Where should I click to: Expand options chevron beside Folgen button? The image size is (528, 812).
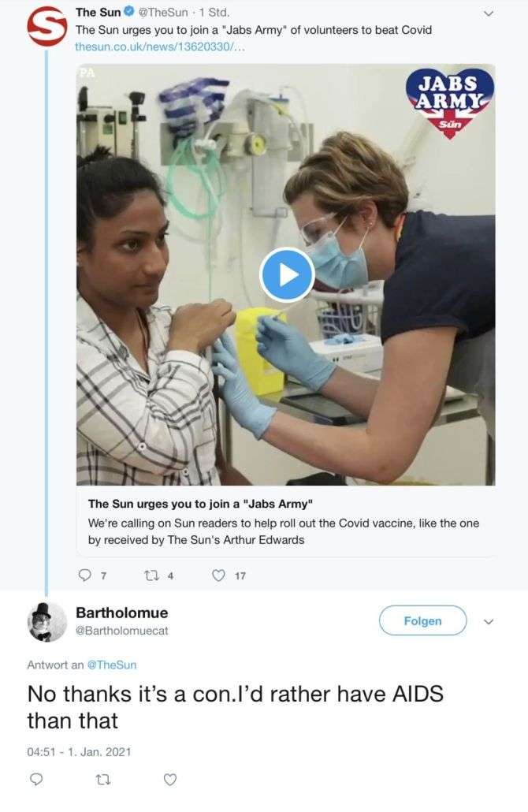point(488,621)
